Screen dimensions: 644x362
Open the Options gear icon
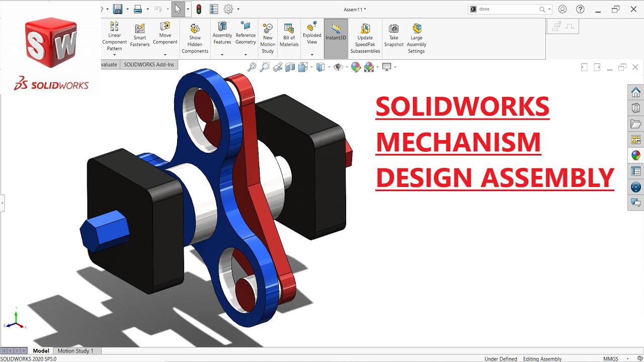[x=229, y=9]
